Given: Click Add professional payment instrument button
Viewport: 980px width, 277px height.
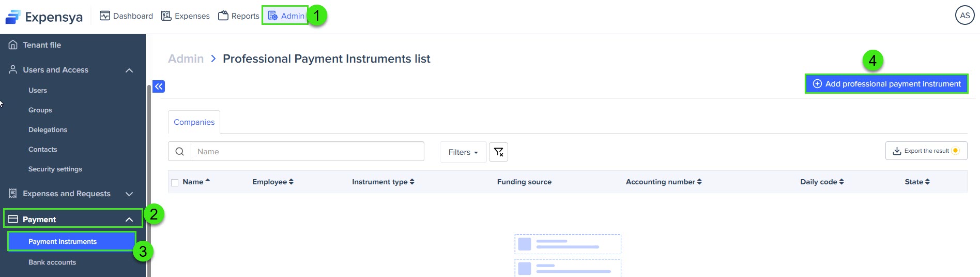Looking at the screenshot, I should [886, 84].
